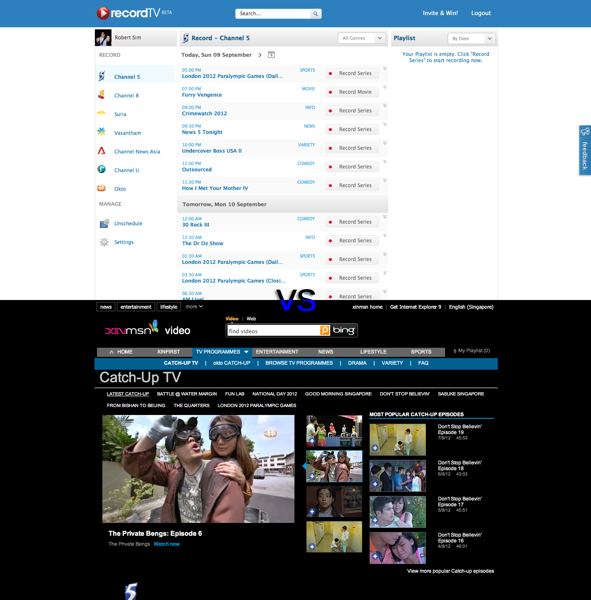This screenshot has height=600, width=591.
Task: Open the Playlist By Date dropdown
Action: 472,39
